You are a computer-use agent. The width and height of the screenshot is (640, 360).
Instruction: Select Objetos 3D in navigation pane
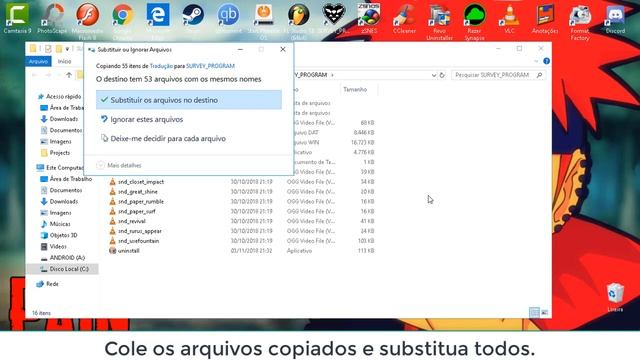[59, 235]
